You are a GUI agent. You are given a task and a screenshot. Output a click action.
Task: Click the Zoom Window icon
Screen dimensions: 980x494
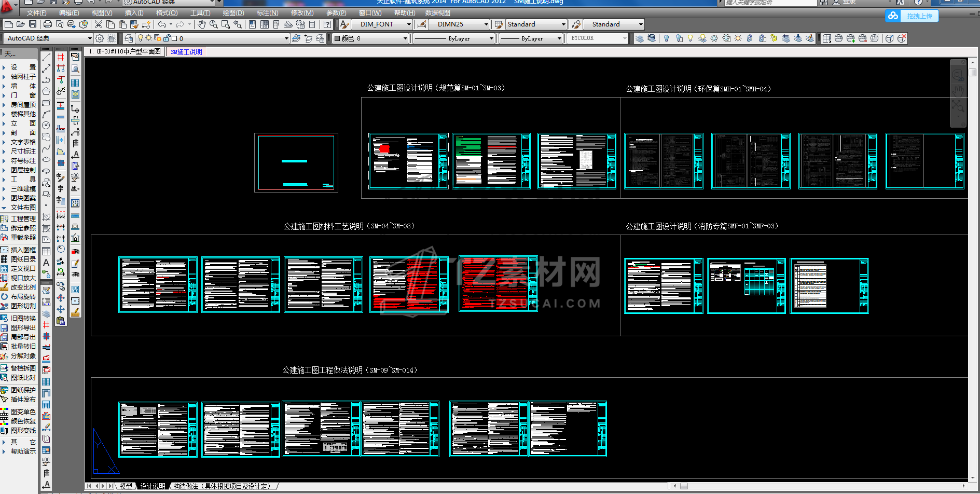(225, 24)
